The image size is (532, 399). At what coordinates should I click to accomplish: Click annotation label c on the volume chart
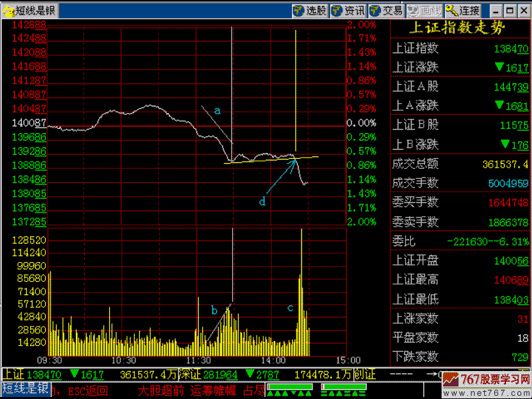point(290,308)
